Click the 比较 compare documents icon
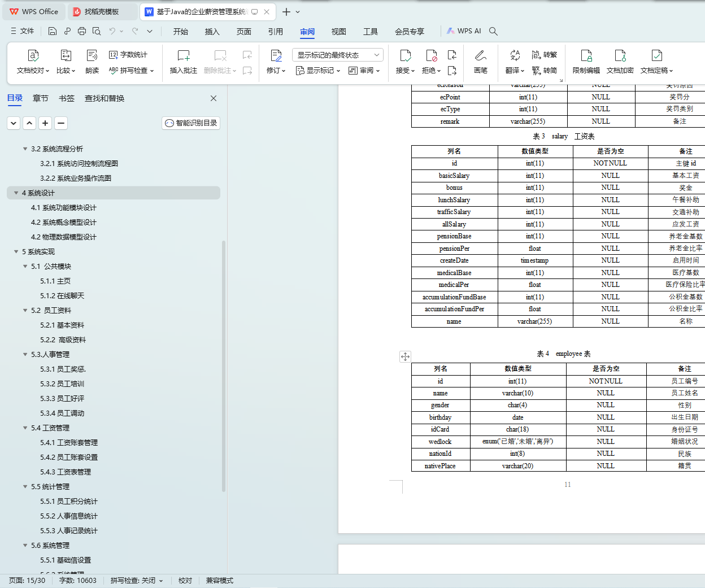Image resolution: width=705 pixels, height=588 pixels. click(x=66, y=55)
